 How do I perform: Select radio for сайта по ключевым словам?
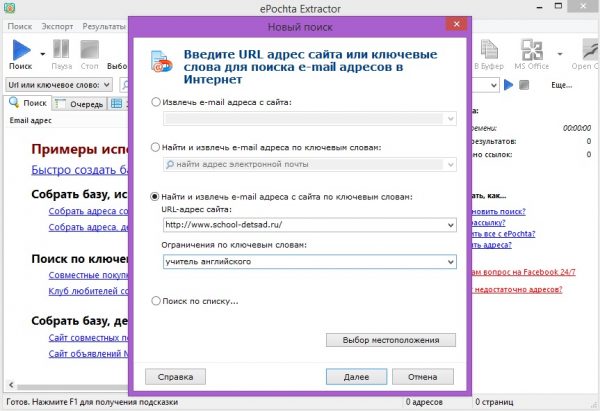(155, 197)
